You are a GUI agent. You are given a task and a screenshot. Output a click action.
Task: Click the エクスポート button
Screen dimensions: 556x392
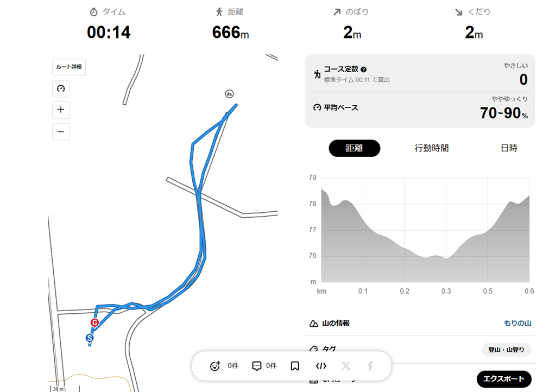[504, 379]
